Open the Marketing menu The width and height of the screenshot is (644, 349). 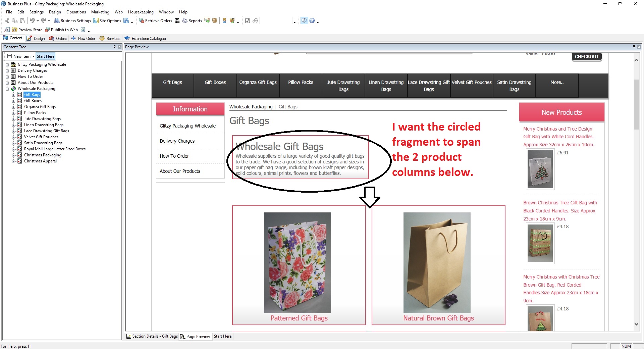100,12
